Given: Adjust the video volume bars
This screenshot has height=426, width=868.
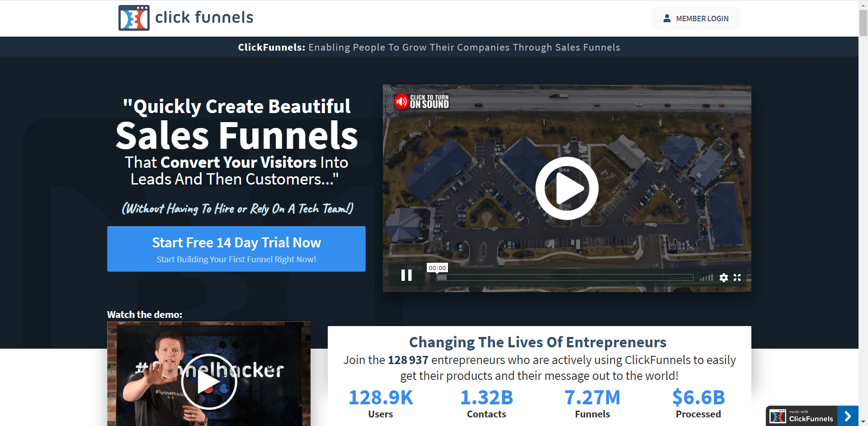Looking at the screenshot, I should click(x=706, y=278).
